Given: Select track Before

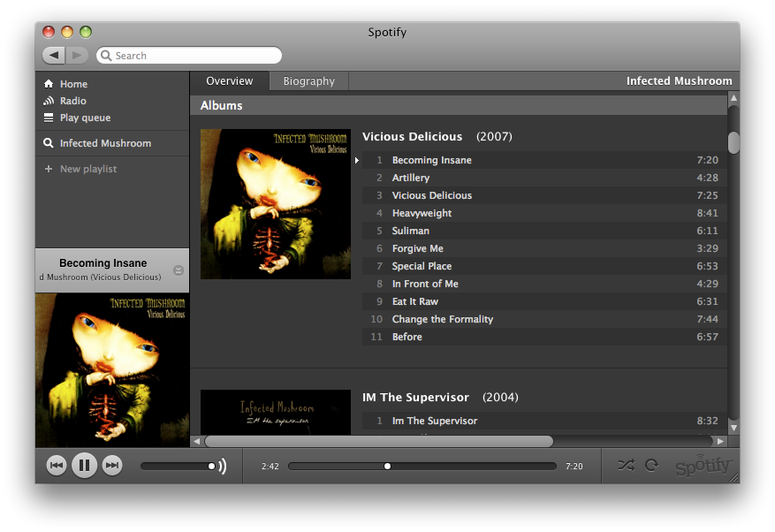Looking at the screenshot, I should click(x=544, y=337).
